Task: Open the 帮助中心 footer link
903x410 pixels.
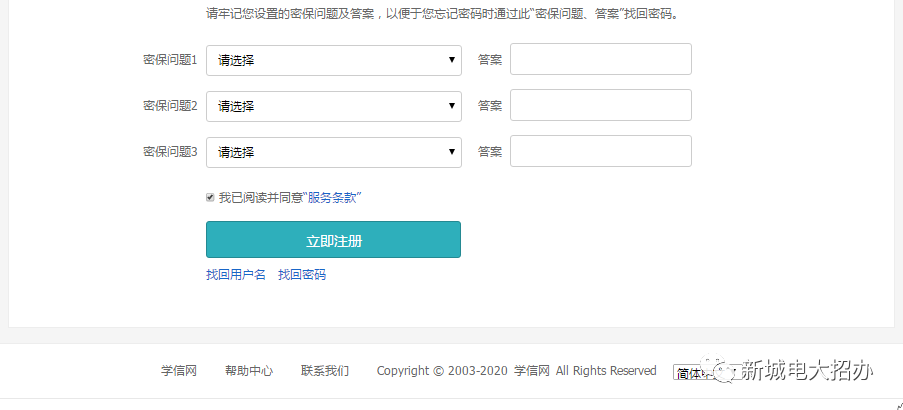Action: click(x=249, y=371)
